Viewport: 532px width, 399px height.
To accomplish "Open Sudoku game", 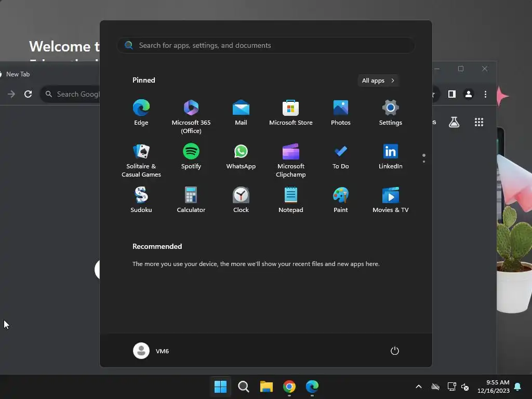I will pos(141,200).
